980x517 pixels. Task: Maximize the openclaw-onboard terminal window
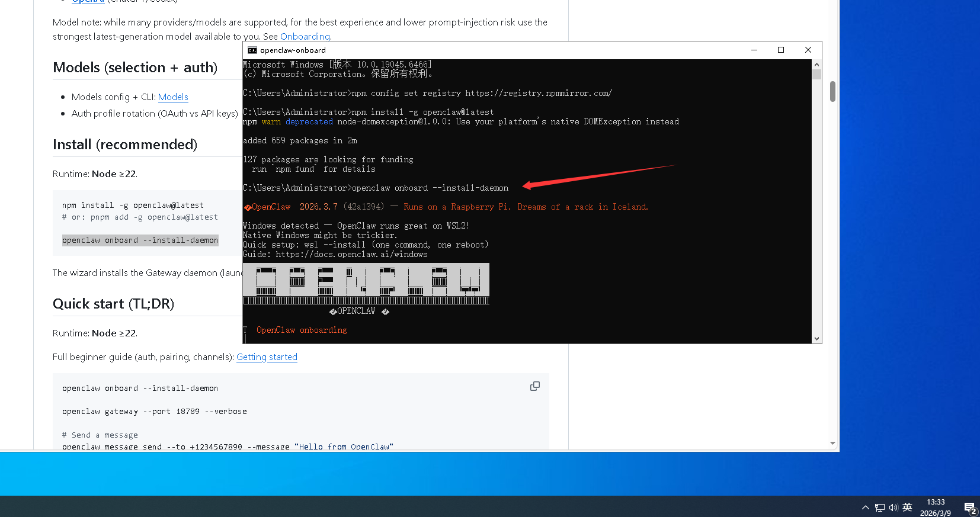(x=781, y=50)
